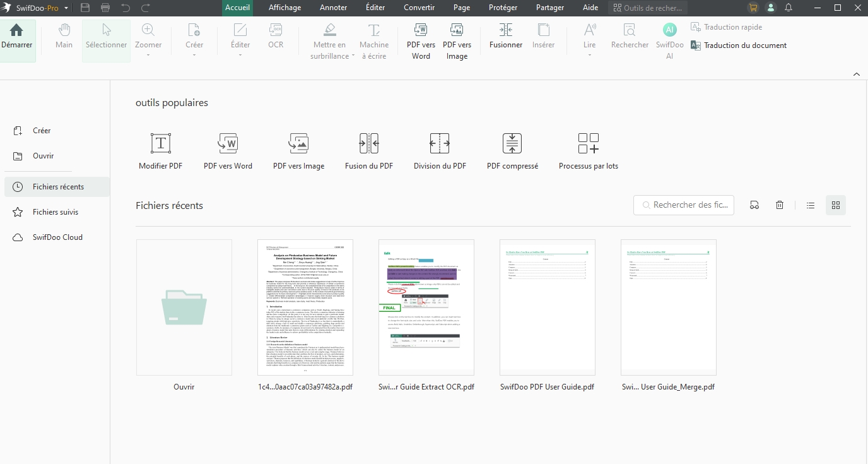Viewport: 868px width, 464px height.
Task: Open the Partager tab
Action: [x=550, y=8]
